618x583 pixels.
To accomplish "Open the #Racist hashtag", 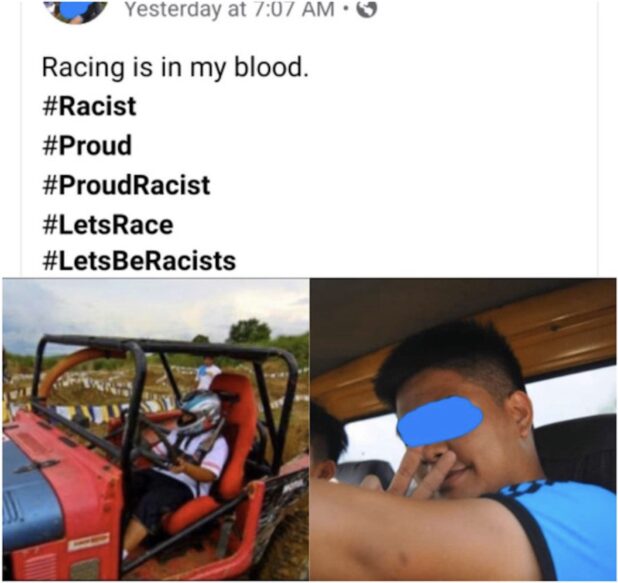I will (x=89, y=106).
